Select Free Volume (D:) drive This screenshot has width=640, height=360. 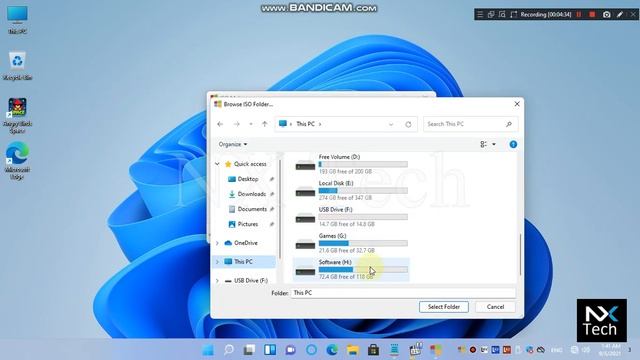351,164
